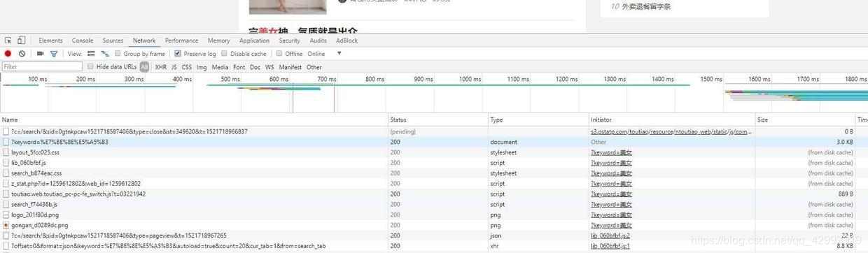Filter requests by WS
Screen dimensions: 868x253
[269, 67]
